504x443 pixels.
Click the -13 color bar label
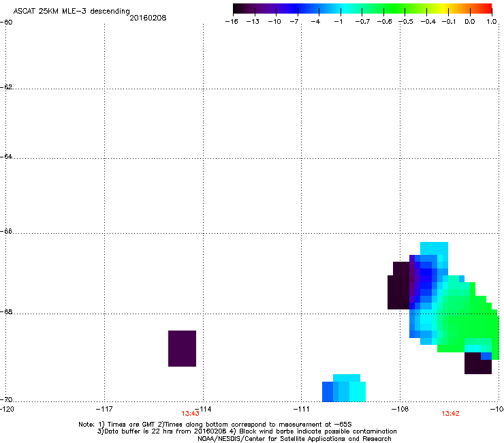(253, 22)
